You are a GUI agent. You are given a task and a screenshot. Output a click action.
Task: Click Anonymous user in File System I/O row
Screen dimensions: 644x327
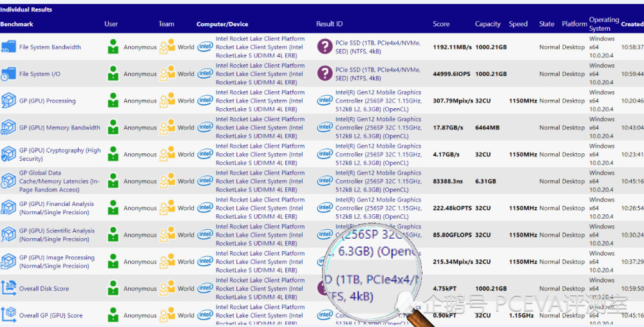(x=140, y=74)
